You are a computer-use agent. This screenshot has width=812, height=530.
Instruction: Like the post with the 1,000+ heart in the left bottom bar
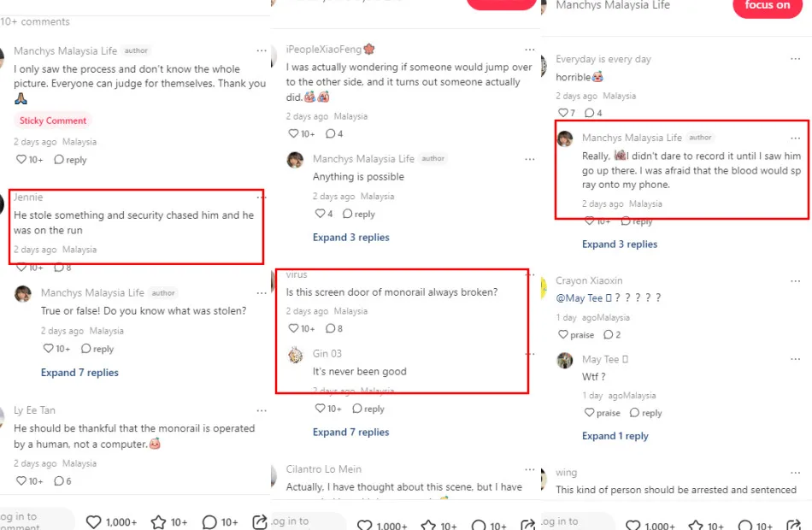pyautogui.click(x=93, y=521)
